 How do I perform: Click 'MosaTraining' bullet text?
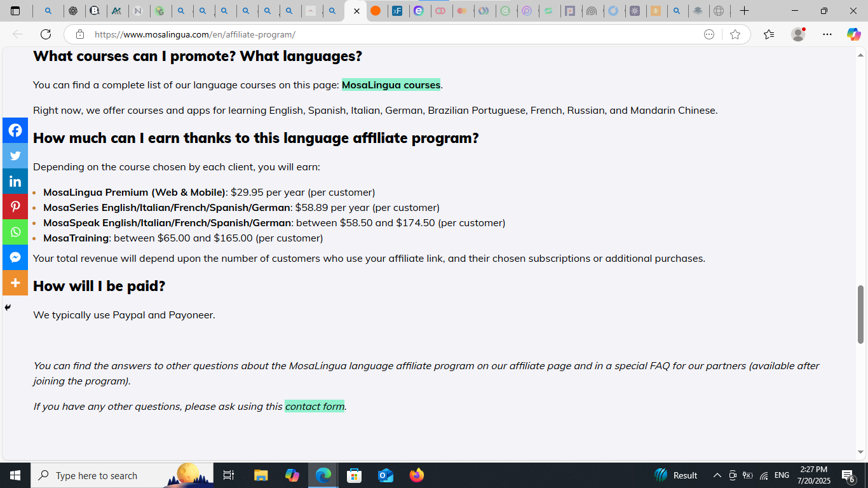pyautogui.click(x=76, y=238)
